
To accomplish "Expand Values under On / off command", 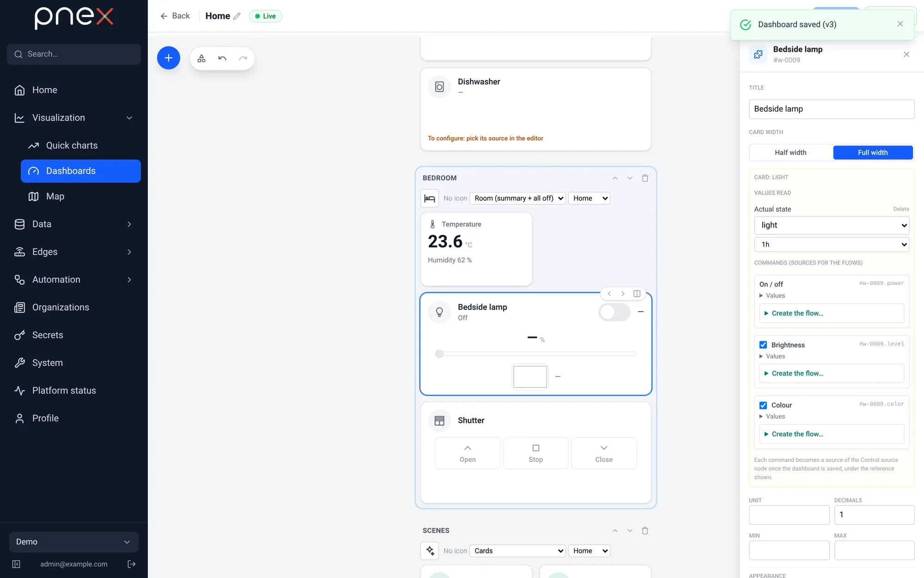I will point(772,295).
